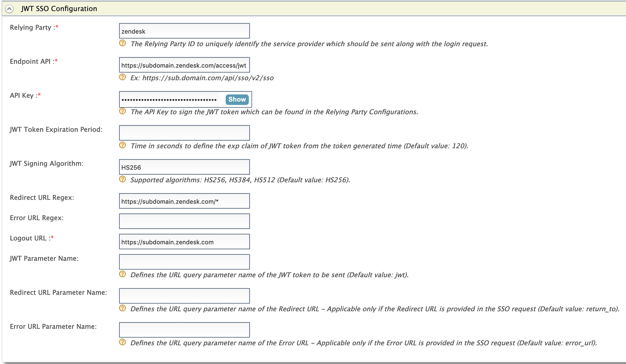Click help icon under API Key field
The image size is (626, 364).
[x=122, y=111]
